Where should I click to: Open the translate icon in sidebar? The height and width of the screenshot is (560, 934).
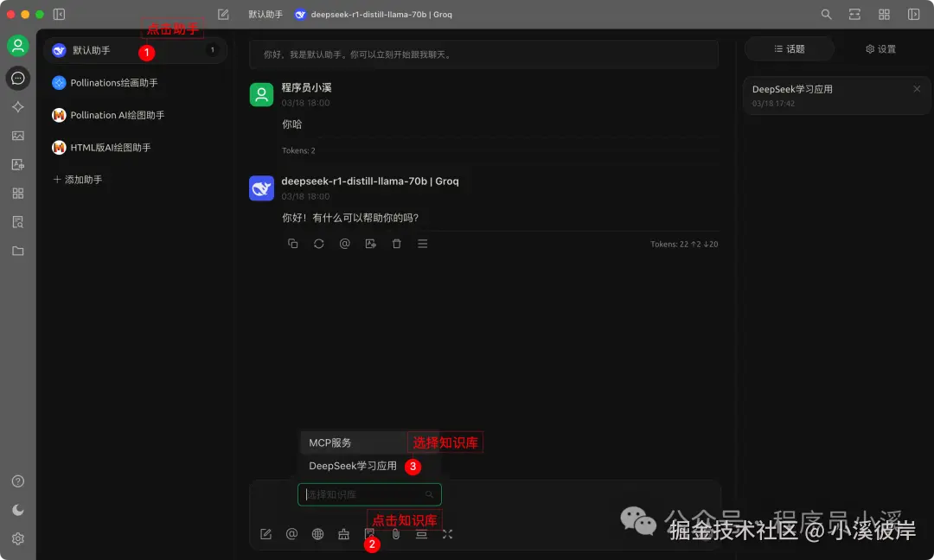coord(18,165)
